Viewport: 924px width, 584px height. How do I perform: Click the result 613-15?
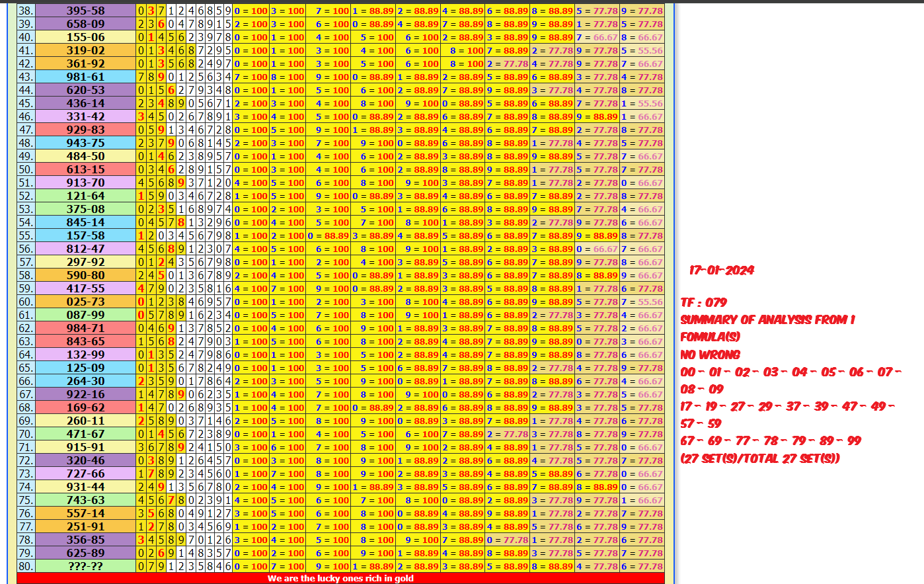point(85,169)
